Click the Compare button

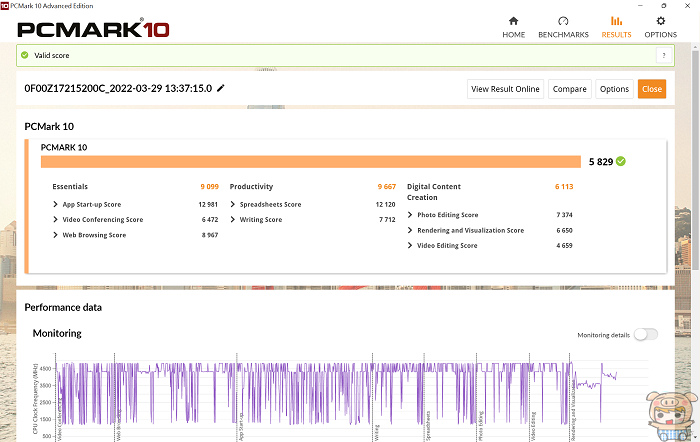click(x=570, y=89)
